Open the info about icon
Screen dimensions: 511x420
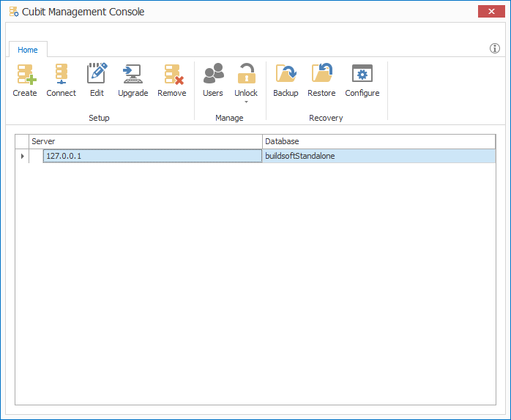pyautogui.click(x=495, y=49)
